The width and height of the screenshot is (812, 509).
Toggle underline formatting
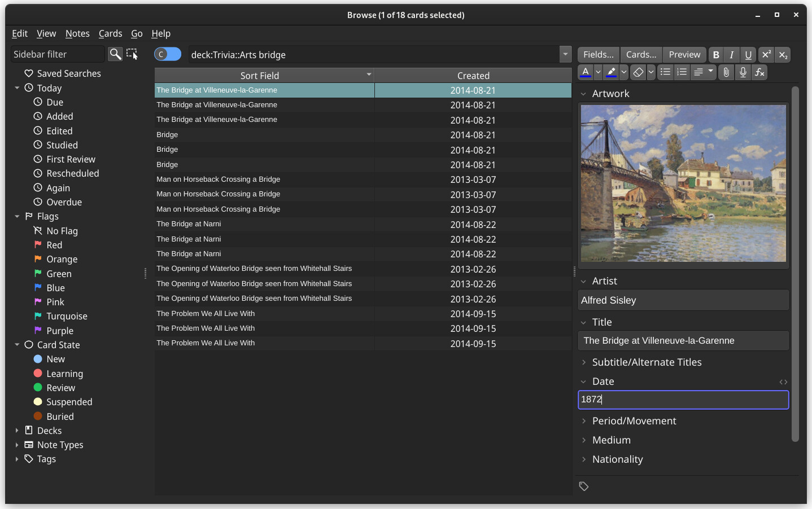[x=748, y=55]
